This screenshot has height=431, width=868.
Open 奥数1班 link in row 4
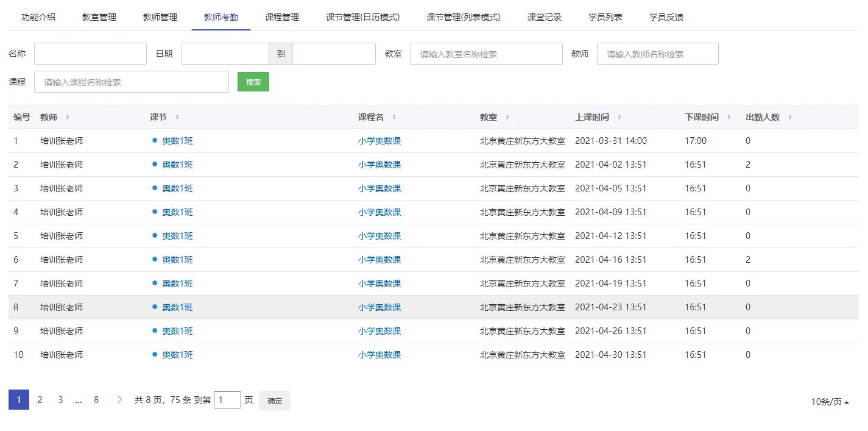coord(177,212)
